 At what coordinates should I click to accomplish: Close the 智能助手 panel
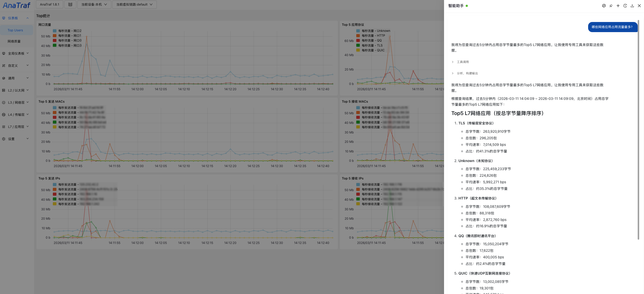639,6
